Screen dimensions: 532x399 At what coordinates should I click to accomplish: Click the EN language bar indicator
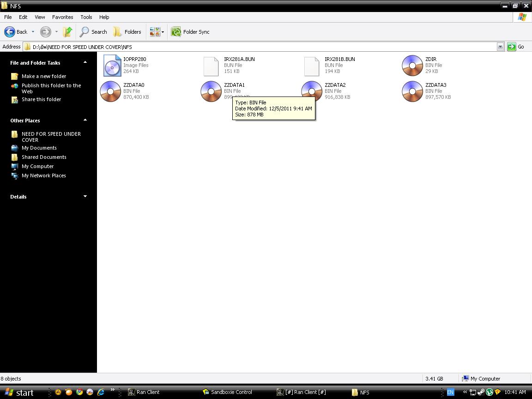(450, 392)
